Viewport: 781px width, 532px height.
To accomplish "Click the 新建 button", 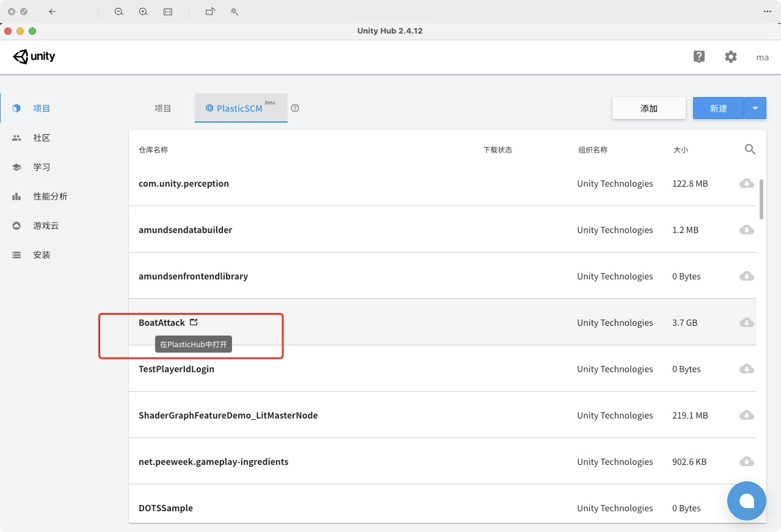I will (719, 108).
